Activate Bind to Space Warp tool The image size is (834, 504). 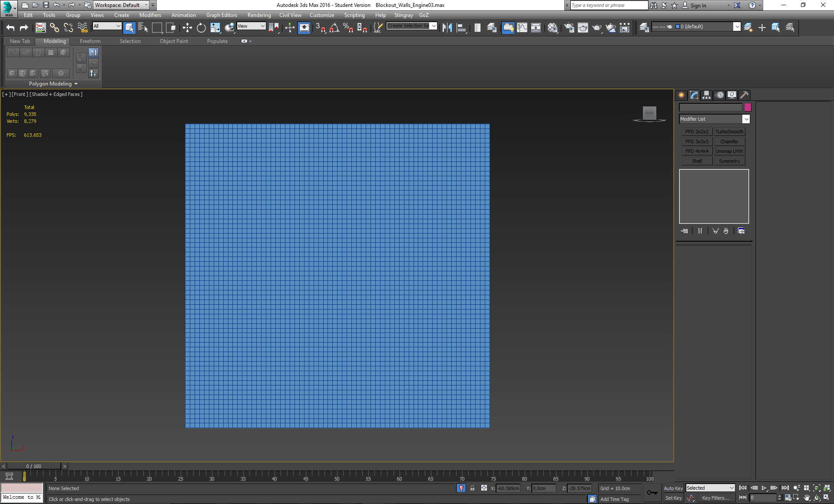coord(82,28)
